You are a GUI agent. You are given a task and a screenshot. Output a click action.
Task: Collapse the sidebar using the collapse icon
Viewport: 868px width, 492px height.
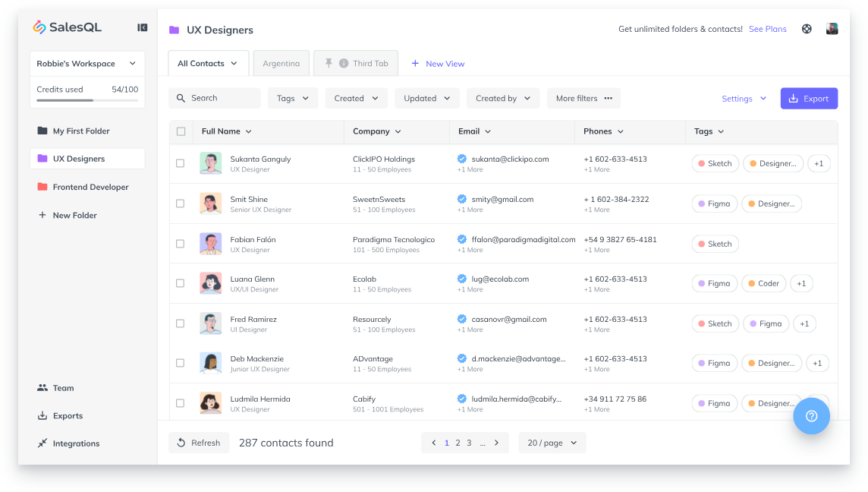pos(142,27)
